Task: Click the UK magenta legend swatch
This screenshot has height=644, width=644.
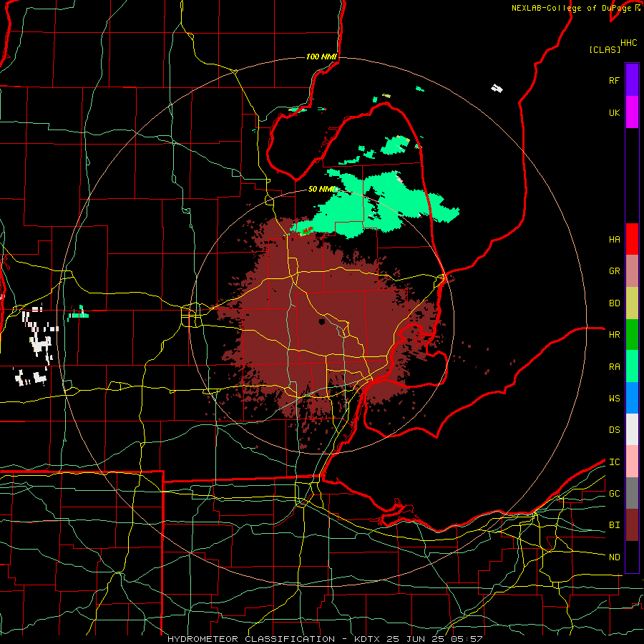Action: click(x=632, y=112)
